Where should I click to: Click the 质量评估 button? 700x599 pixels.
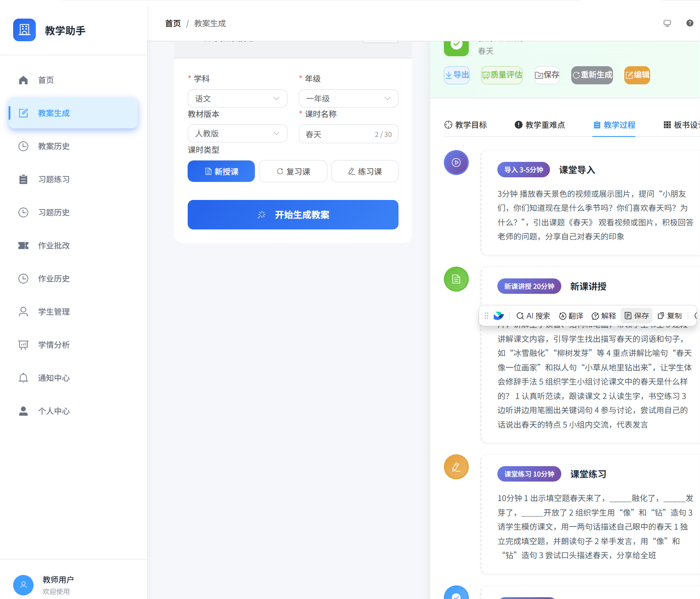[502, 75]
